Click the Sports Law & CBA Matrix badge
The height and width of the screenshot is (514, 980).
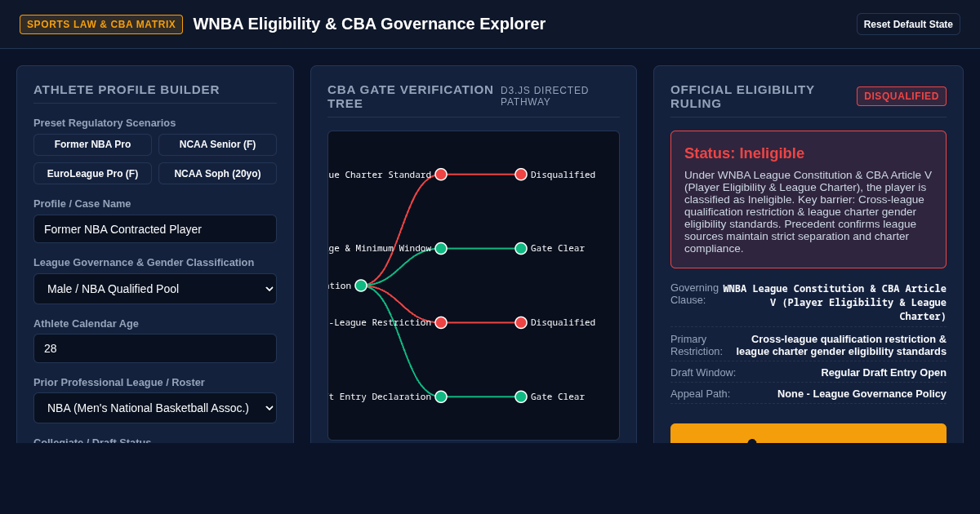(x=101, y=24)
